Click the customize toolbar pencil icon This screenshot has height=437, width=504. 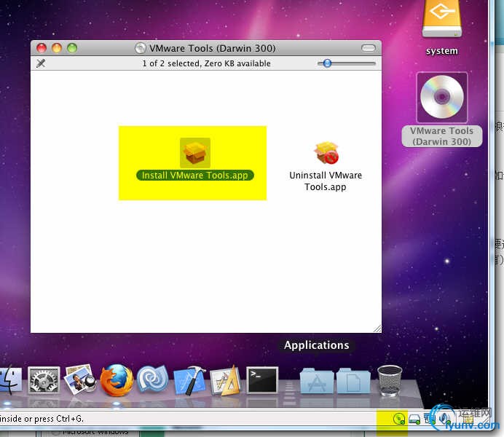pos(41,63)
